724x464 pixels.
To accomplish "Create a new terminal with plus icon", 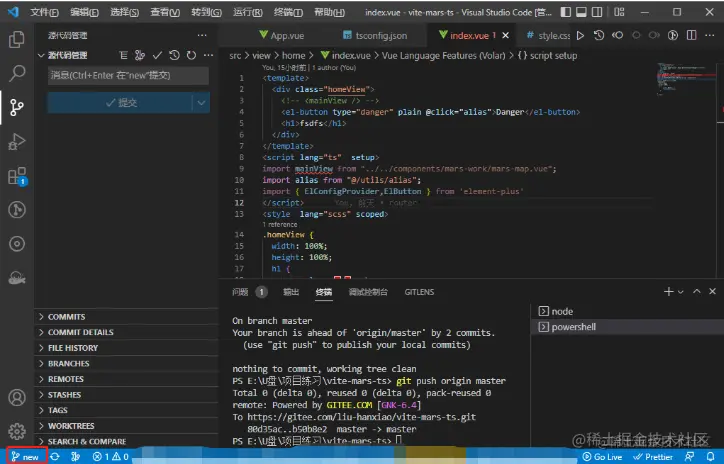I will 668,291.
